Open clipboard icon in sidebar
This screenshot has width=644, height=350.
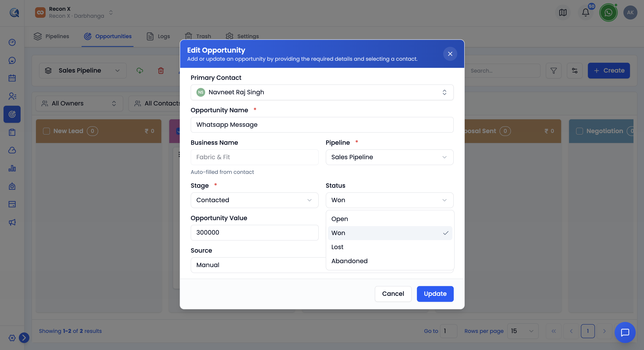pyautogui.click(x=12, y=132)
